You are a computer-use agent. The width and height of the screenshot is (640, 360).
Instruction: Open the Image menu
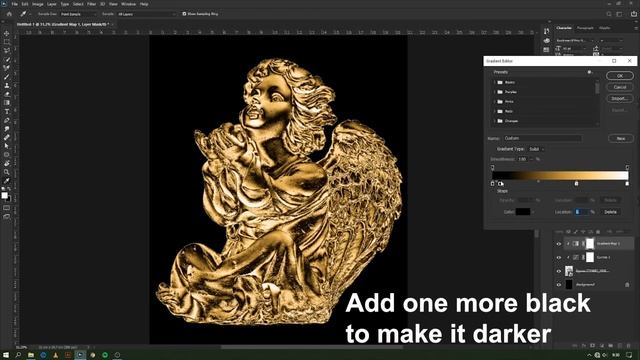[x=37, y=4]
